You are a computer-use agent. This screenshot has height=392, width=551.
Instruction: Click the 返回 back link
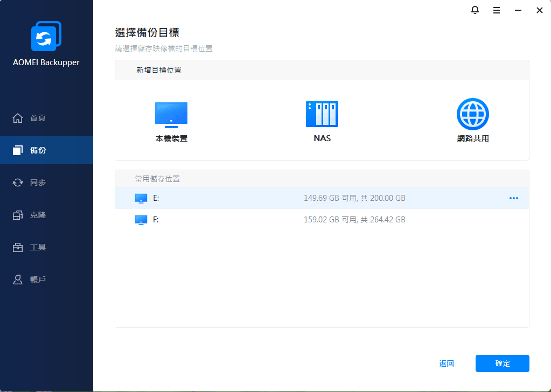[x=447, y=363]
